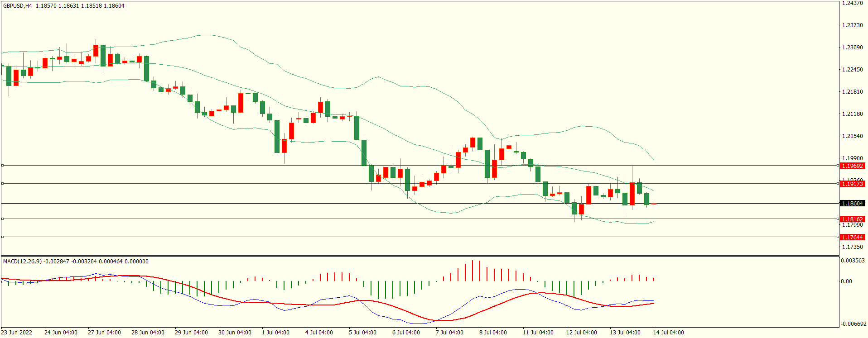Click left handle of the 1.19692 horizontal line
Viewport: 868px width, 338px height.
coord(2,166)
